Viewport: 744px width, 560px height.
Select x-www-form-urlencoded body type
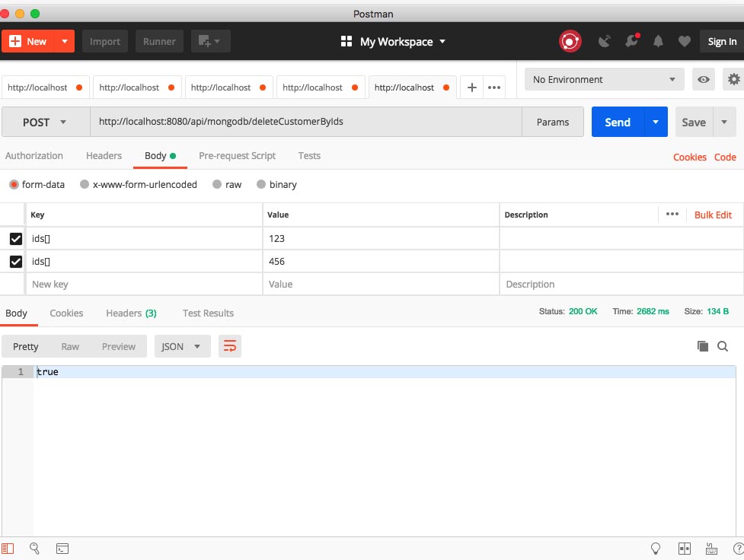click(x=139, y=185)
